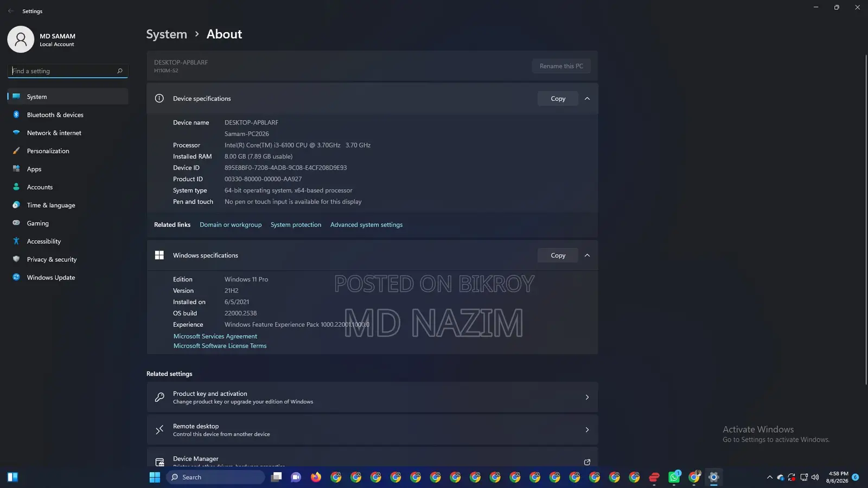Click the widgets icon at taskbar far left
Image resolution: width=868 pixels, height=488 pixels.
click(x=12, y=477)
